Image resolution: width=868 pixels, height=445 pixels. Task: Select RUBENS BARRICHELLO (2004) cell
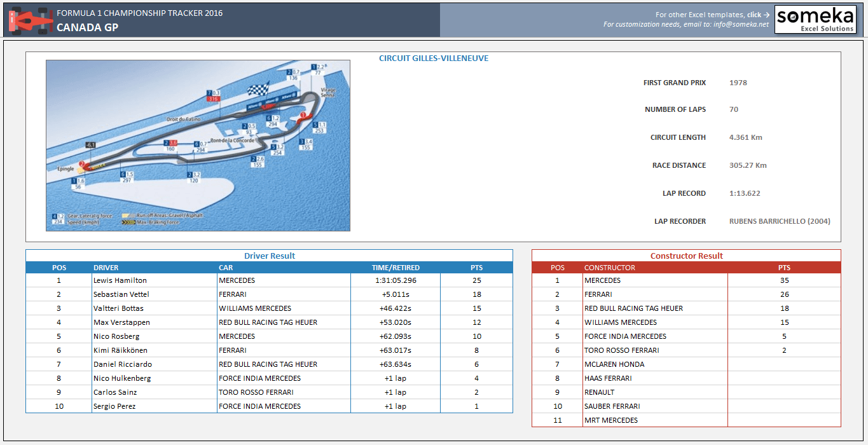[780, 221]
